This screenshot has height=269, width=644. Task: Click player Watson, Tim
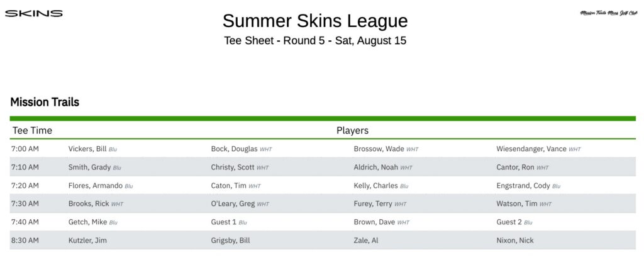(517, 203)
